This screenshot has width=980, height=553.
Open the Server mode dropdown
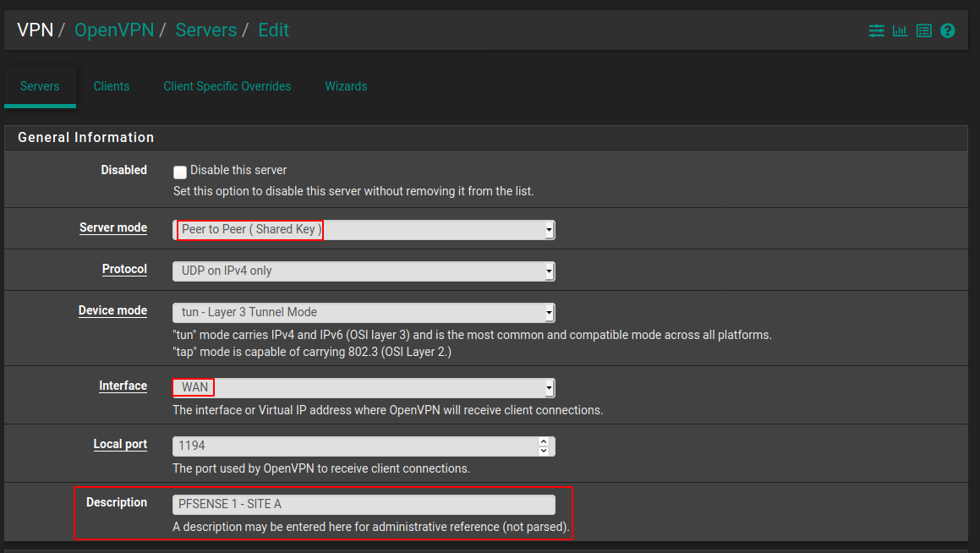[364, 230]
